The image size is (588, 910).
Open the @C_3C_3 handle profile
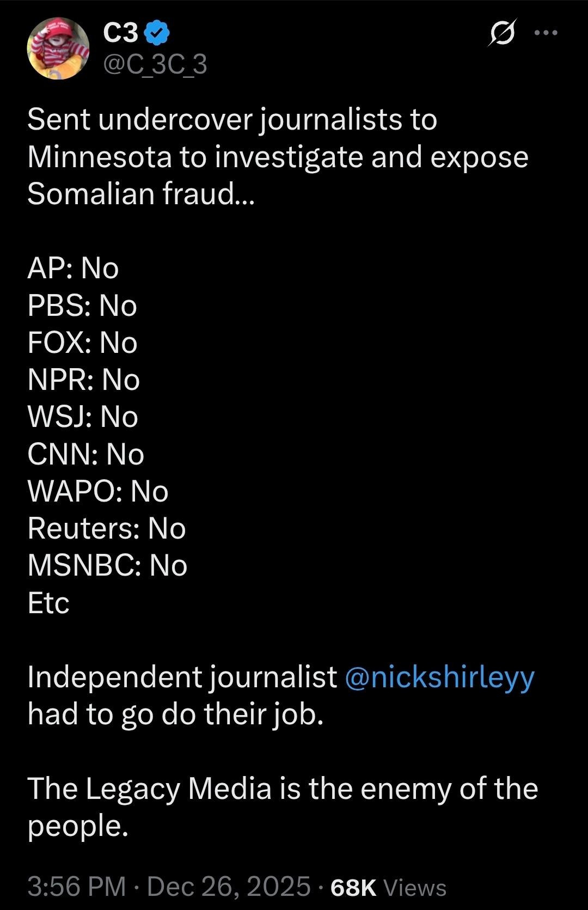click(155, 64)
